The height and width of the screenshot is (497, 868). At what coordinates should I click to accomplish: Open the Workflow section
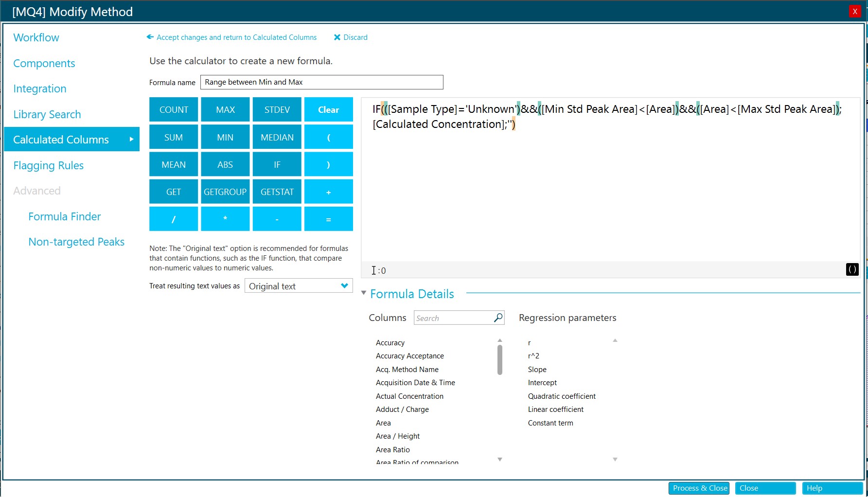pos(36,37)
